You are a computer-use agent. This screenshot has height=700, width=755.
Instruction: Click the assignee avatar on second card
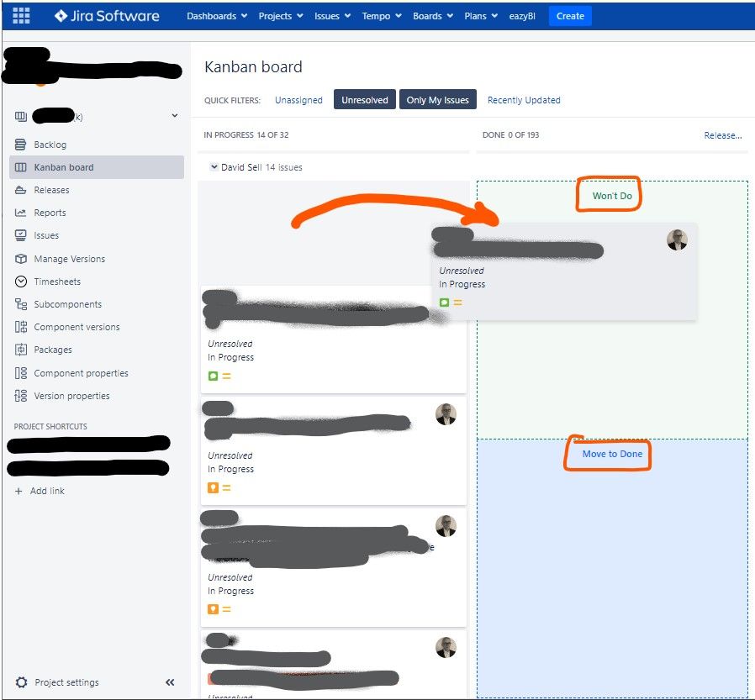446,414
